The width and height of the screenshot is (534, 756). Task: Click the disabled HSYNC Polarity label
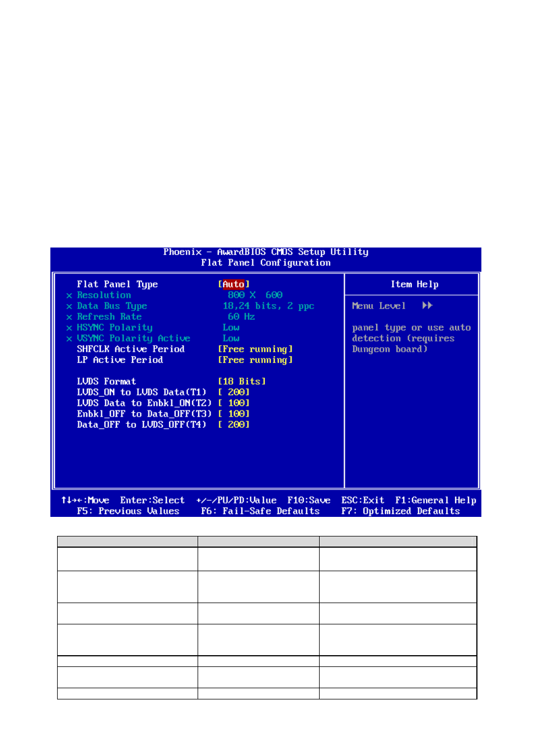(115, 328)
